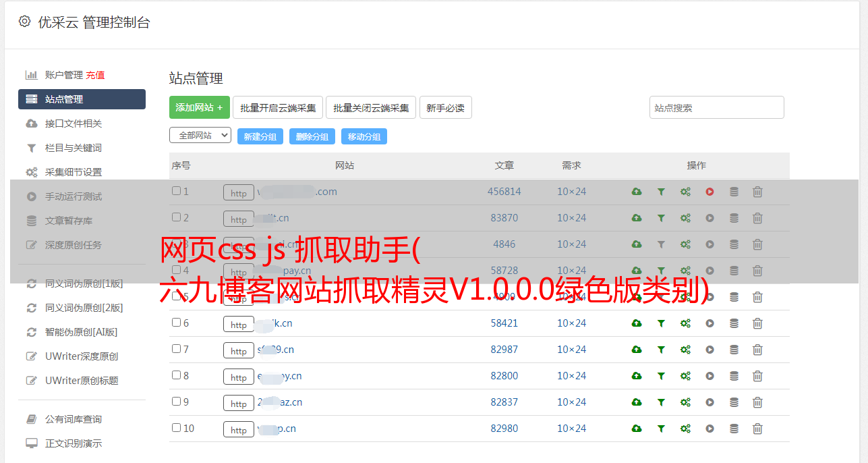Click the 删除分组 button
This screenshot has width=868, height=463.
pyautogui.click(x=312, y=136)
